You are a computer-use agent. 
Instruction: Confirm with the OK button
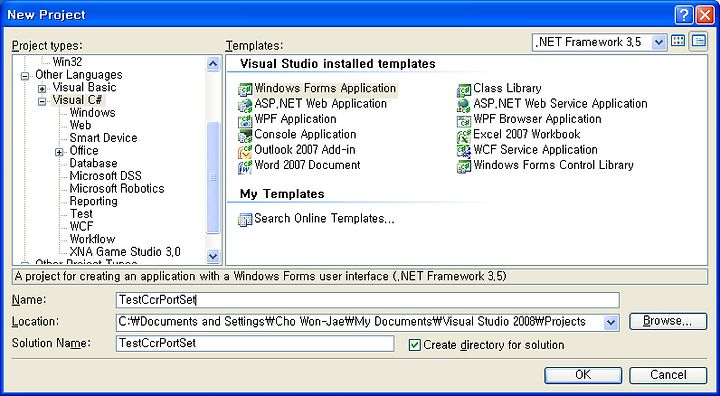[x=583, y=375]
